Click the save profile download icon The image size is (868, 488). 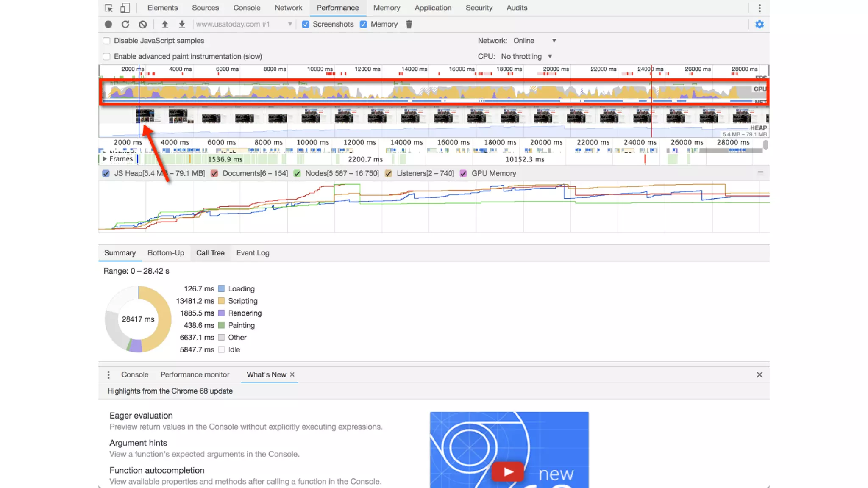[182, 25]
